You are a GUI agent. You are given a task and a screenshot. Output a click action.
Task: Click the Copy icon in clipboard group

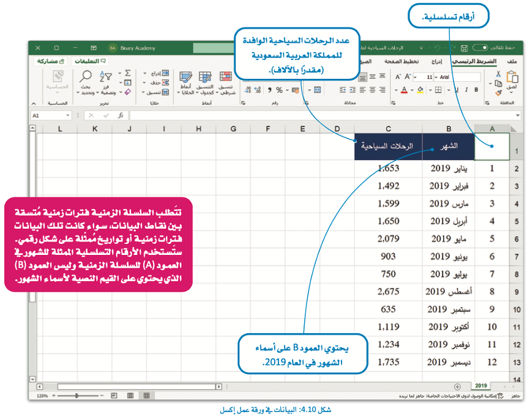(498, 83)
